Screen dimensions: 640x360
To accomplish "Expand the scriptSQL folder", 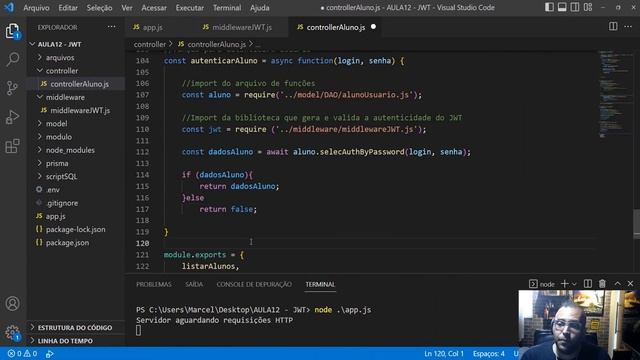I will pyautogui.click(x=76, y=176).
